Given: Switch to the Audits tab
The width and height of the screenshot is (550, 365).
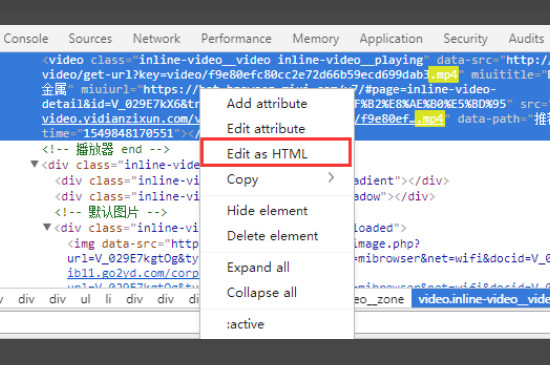Looking at the screenshot, I should tap(526, 39).
